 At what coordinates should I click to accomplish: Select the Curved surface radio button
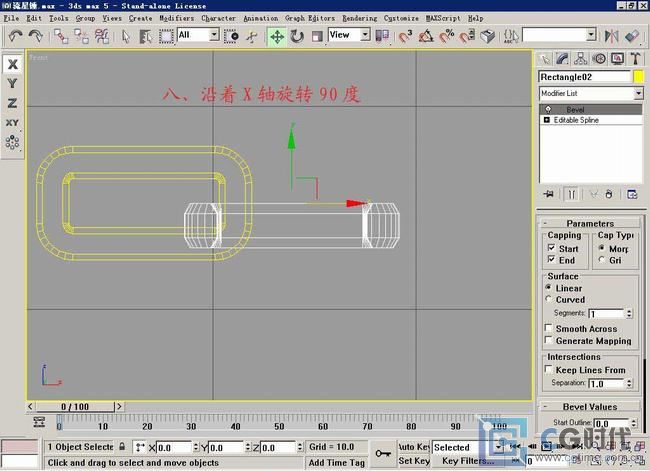pos(548,299)
